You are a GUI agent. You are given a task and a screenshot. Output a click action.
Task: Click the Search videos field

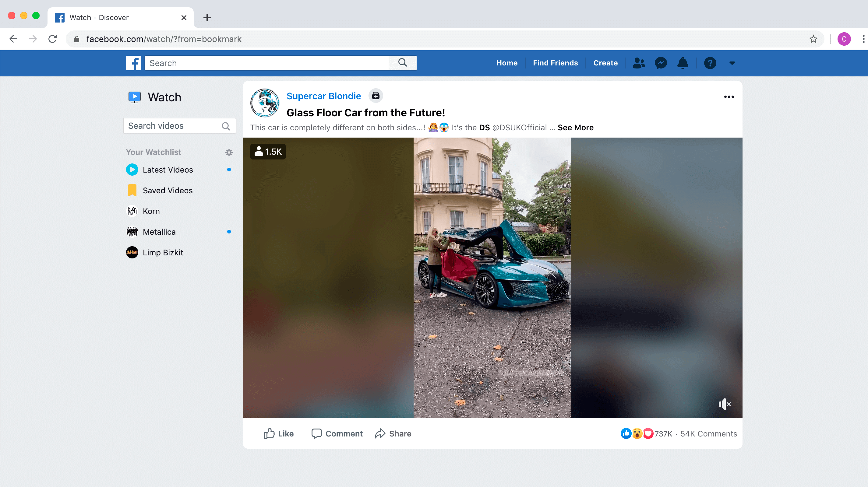coord(172,126)
